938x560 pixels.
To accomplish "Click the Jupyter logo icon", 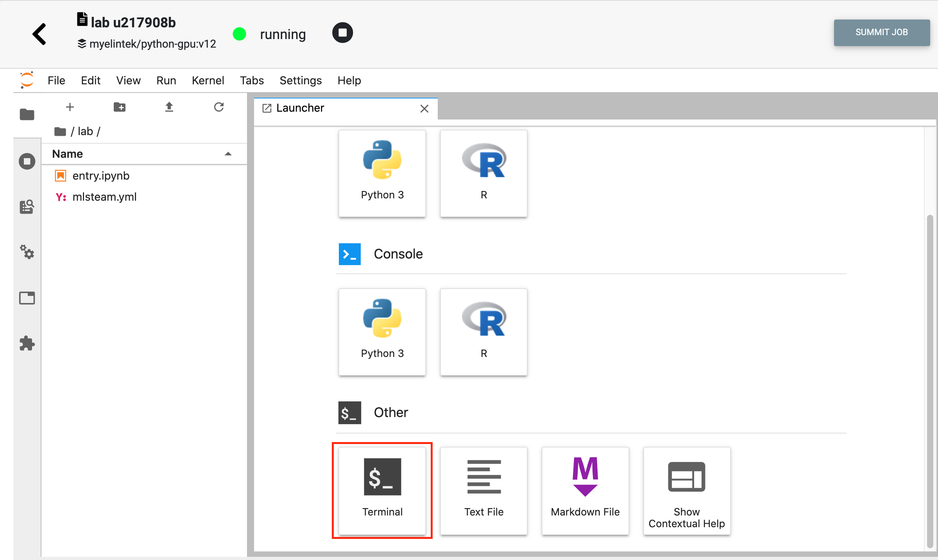I will click(x=27, y=80).
